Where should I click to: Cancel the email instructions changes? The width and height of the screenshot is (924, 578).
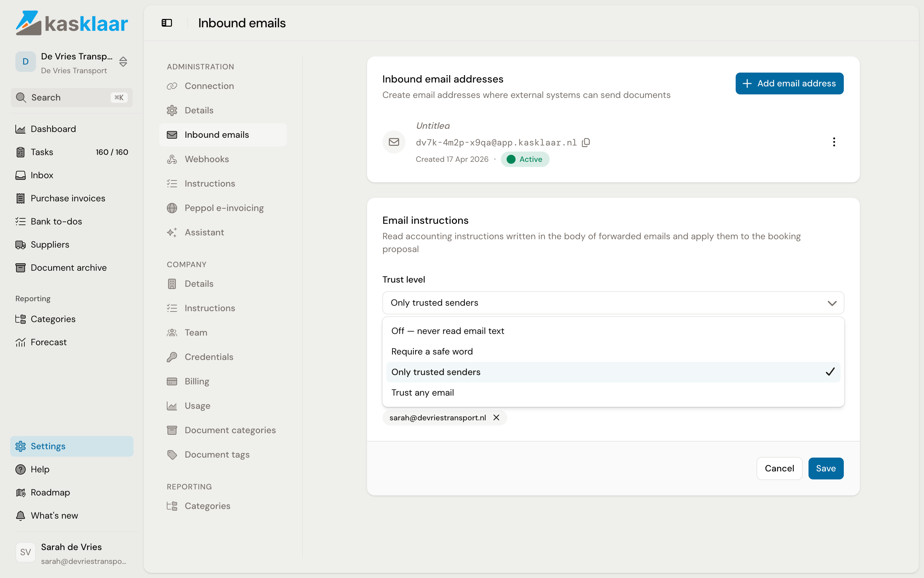[779, 468]
